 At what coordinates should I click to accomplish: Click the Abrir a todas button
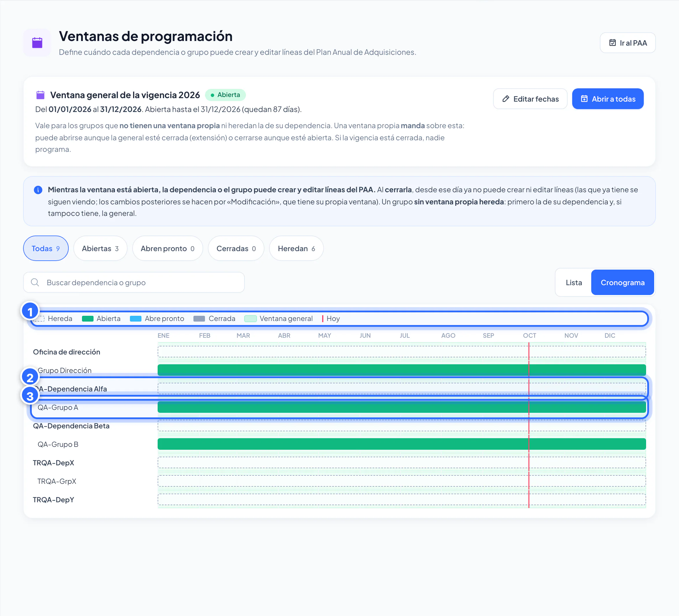608,99
